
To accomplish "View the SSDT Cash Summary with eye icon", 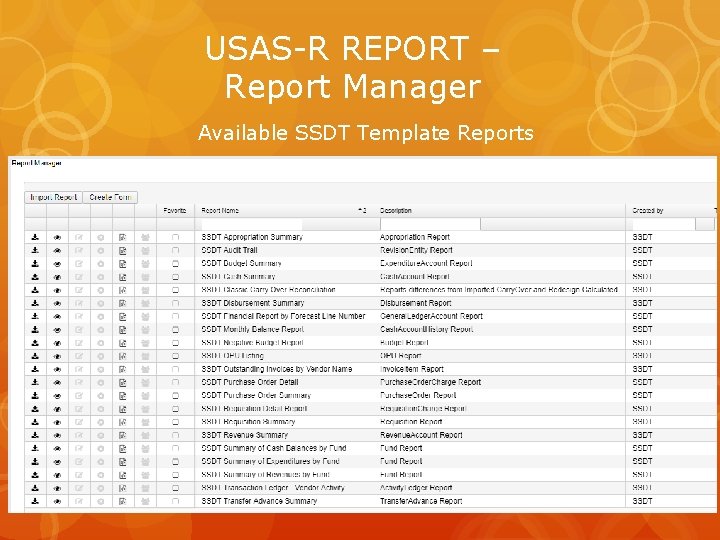I will coord(57,277).
